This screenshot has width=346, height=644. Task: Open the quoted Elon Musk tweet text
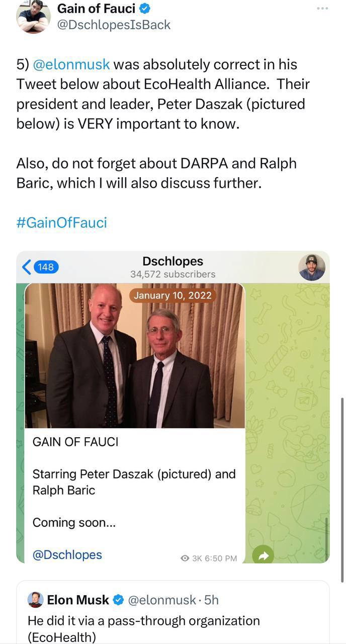point(143,629)
